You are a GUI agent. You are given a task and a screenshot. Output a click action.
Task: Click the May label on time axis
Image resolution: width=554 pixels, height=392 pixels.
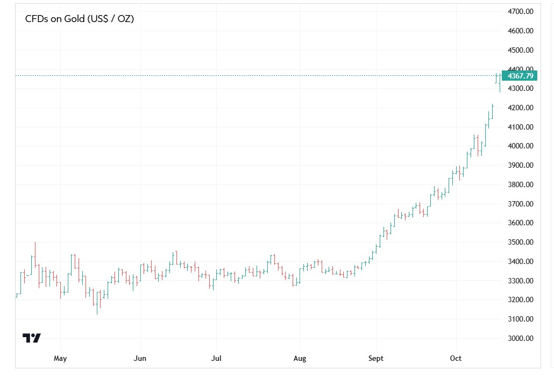(60, 359)
